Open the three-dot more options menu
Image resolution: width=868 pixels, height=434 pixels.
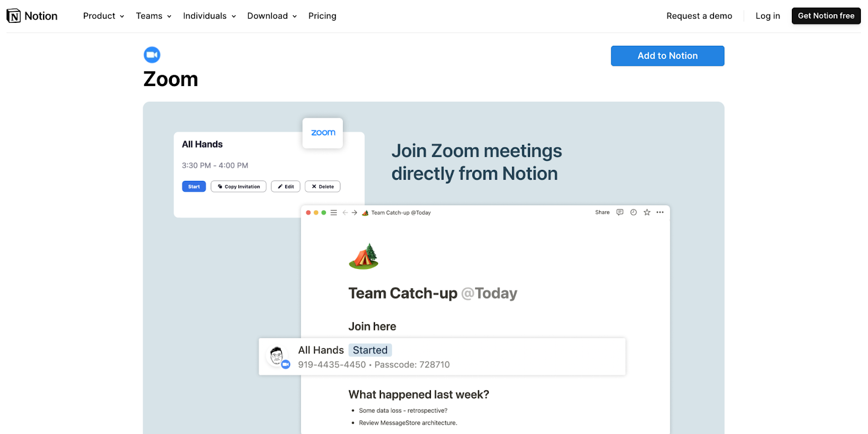pos(660,212)
